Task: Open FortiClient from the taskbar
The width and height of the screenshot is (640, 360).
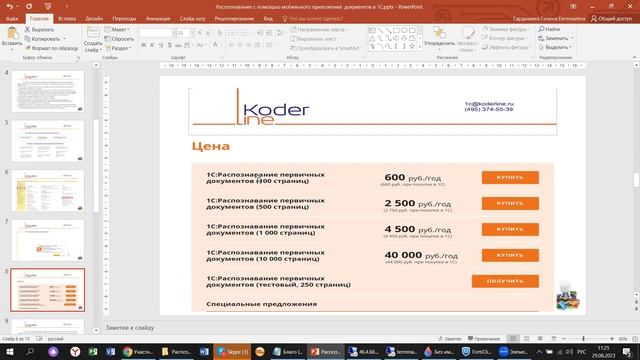Action: pos(476,351)
